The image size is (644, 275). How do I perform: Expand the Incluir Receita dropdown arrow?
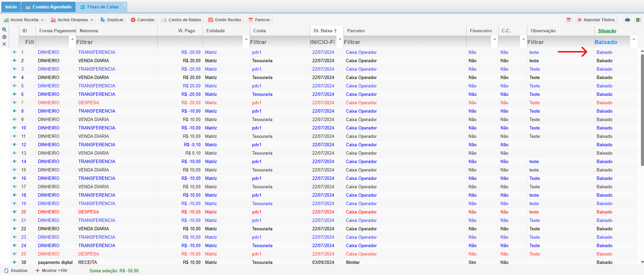coord(42,20)
